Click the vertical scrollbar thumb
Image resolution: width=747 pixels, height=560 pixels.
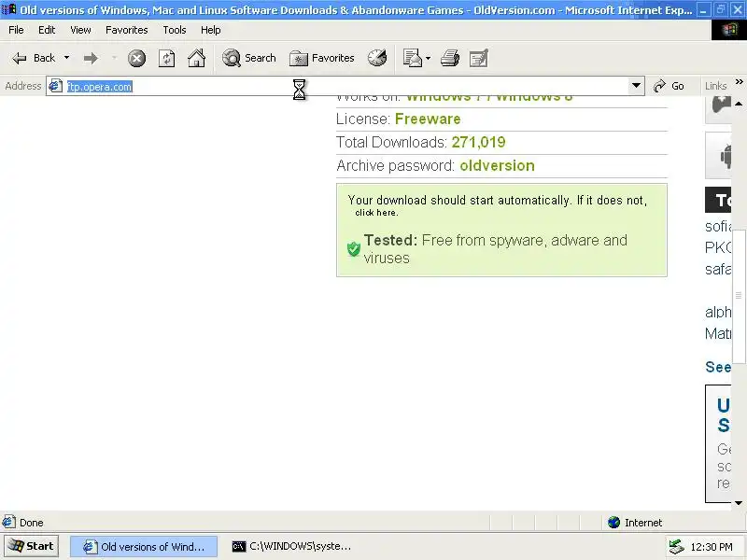click(739, 295)
